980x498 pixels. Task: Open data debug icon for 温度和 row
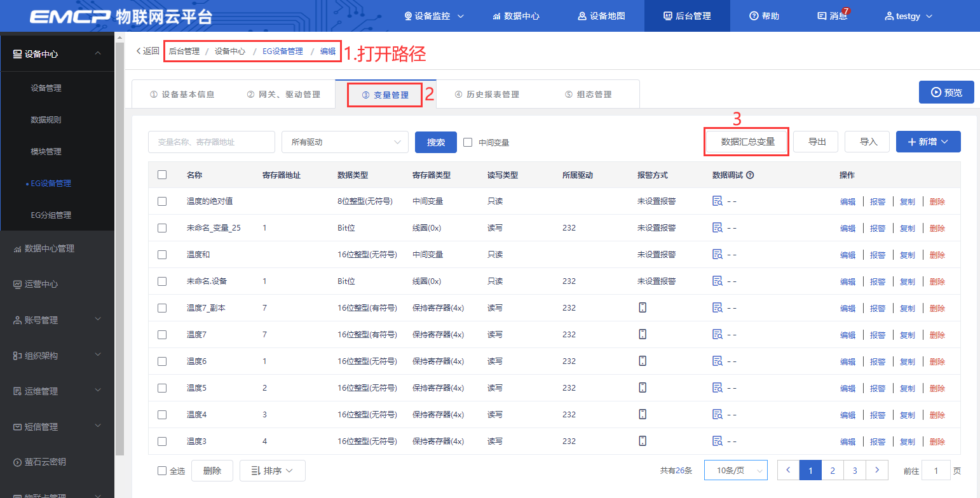(718, 254)
